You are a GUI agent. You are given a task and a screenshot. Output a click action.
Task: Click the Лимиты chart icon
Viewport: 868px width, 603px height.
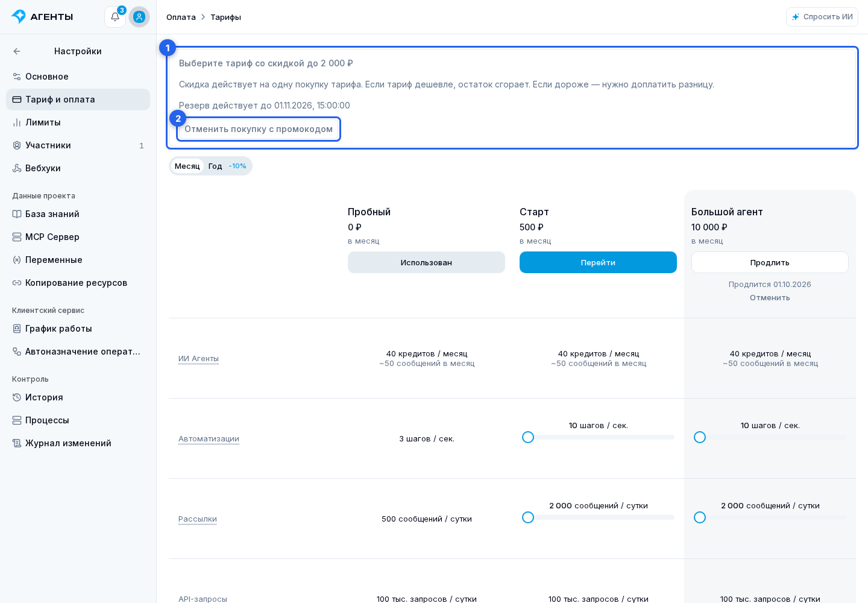pos(17,122)
